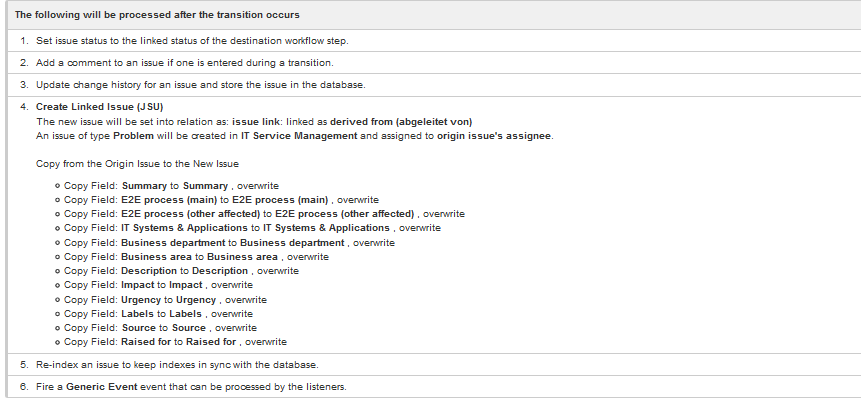Click the E2E process (main) copy line
The height and width of the screenshot is (403, 861).
[x=221, y=200]
